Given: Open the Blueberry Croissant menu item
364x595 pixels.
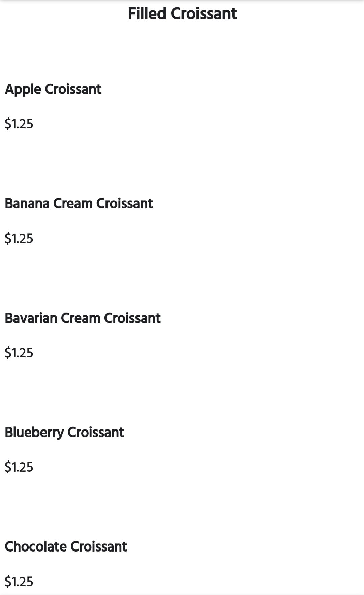Looking at the screenshot, I should click(64, 433).
